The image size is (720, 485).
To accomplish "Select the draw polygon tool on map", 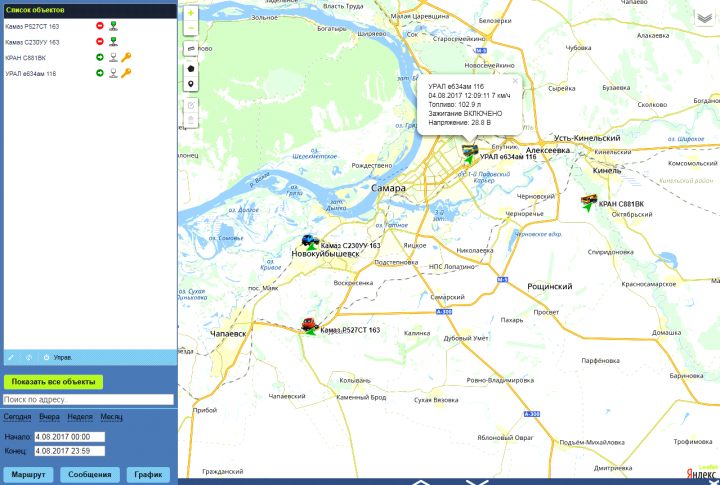I will (x=191, y=68).
